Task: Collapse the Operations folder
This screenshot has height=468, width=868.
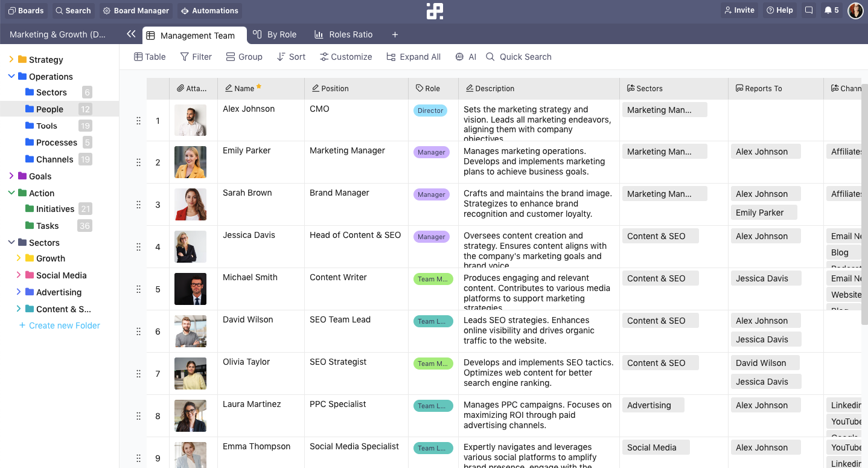Action: pos(11,76)
